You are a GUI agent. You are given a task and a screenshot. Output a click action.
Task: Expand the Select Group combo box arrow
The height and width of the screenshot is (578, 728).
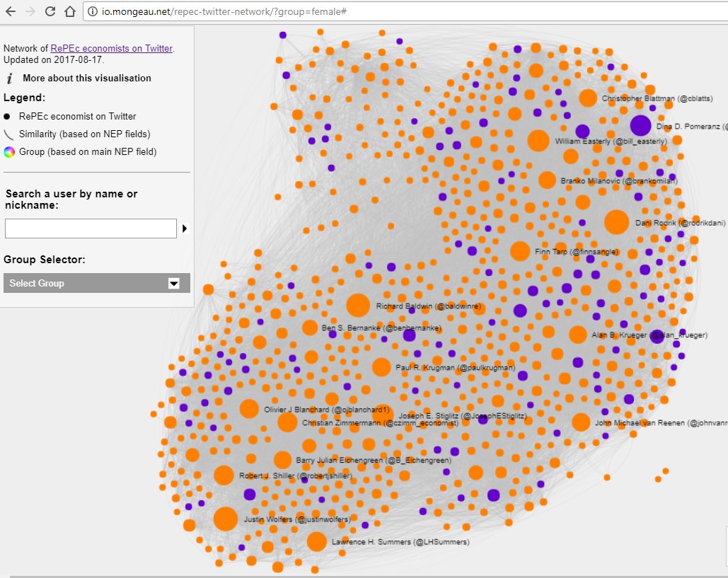click(174, 282)
